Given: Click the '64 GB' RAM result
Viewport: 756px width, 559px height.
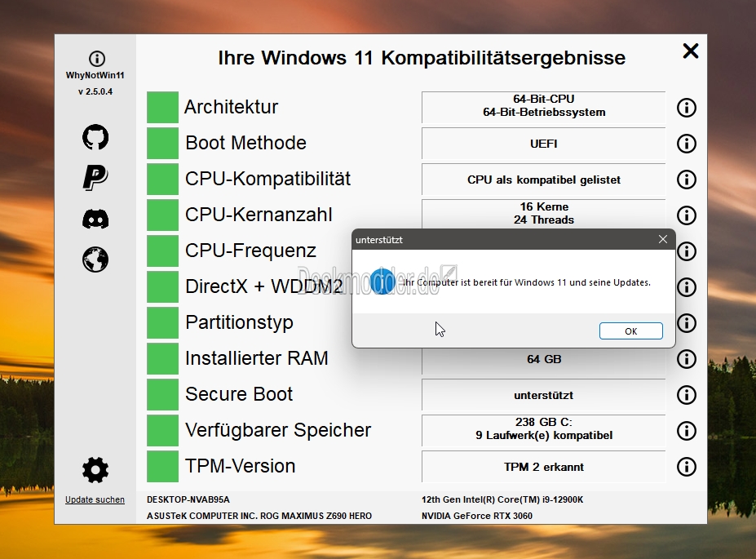Looking at the screenshot, I should pyautogui.click(x=543, y=361).
